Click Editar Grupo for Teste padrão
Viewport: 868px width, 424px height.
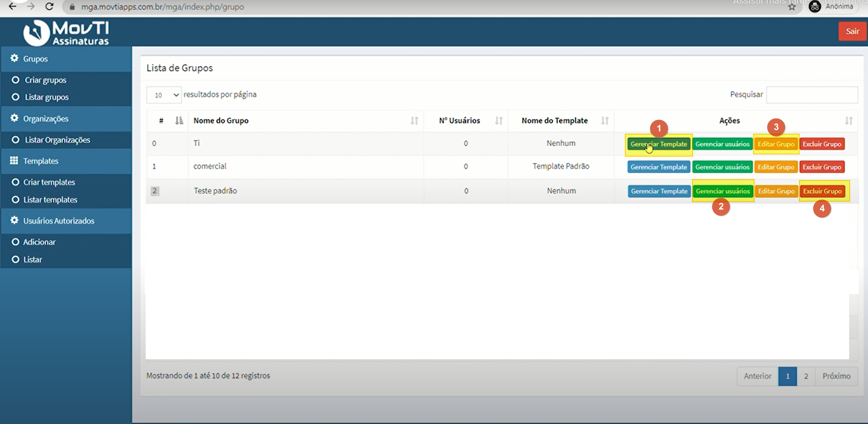tap(776, 191)
